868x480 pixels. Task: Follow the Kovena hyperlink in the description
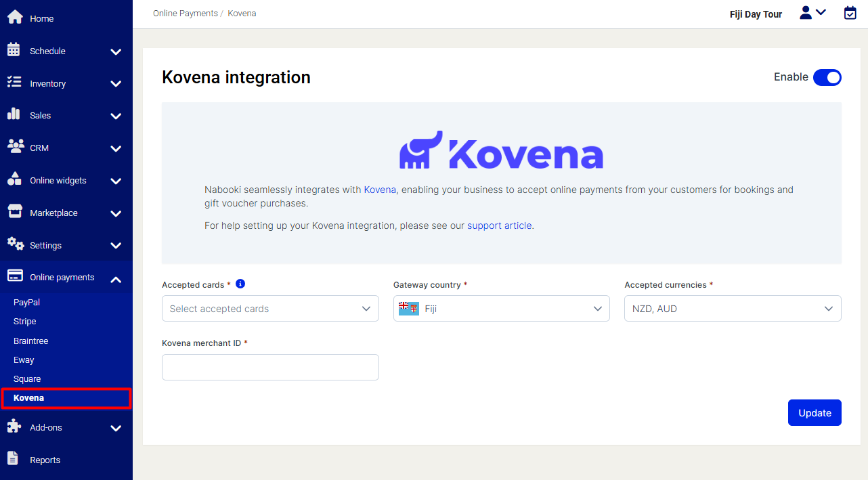tap(380, 190)
